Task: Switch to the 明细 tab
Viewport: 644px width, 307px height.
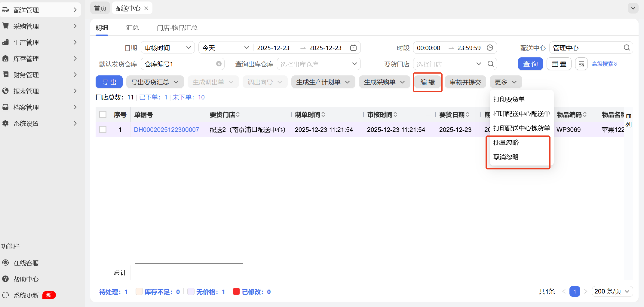Action: (x=102, y=28)
